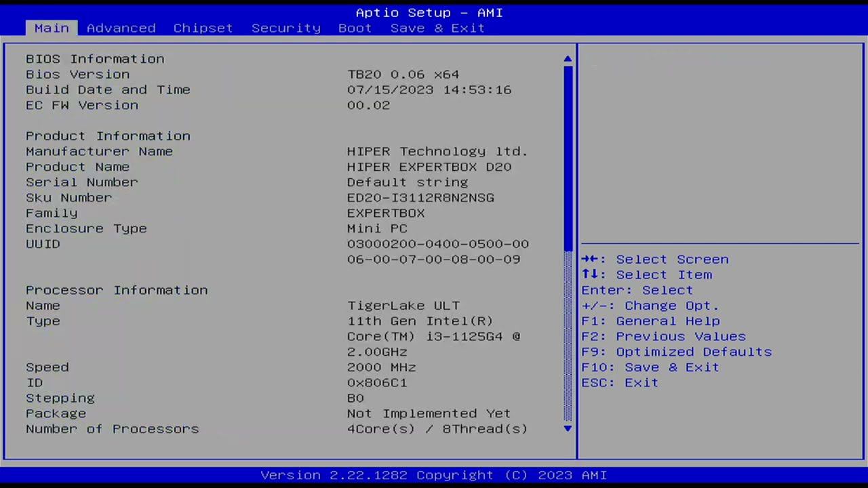
Task: Click the F9: Optimized Defaults hint
Action: click(677, 352)
